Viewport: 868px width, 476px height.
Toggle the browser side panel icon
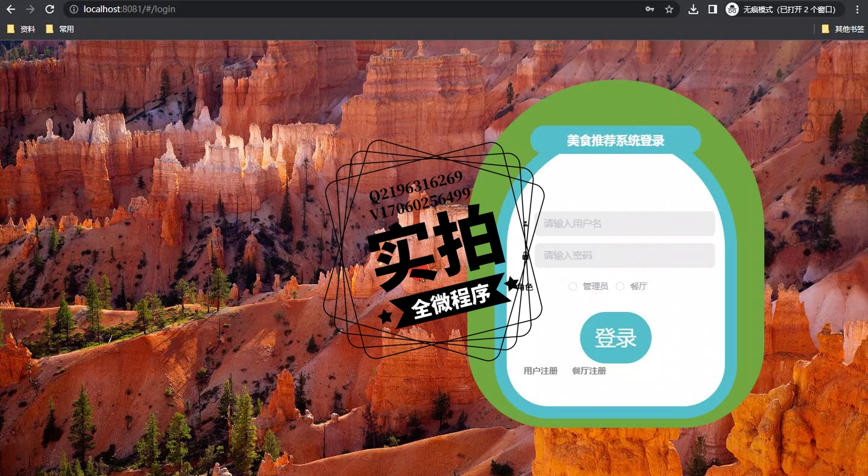click(712, 10)
